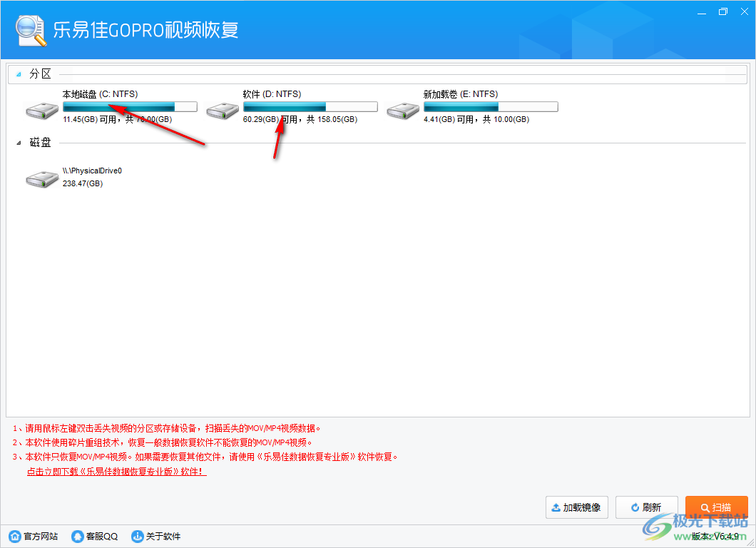Open the 乐易佳数据恢复专业版 download link
This screenshot has width=756, height=548.
click(117, 472)
